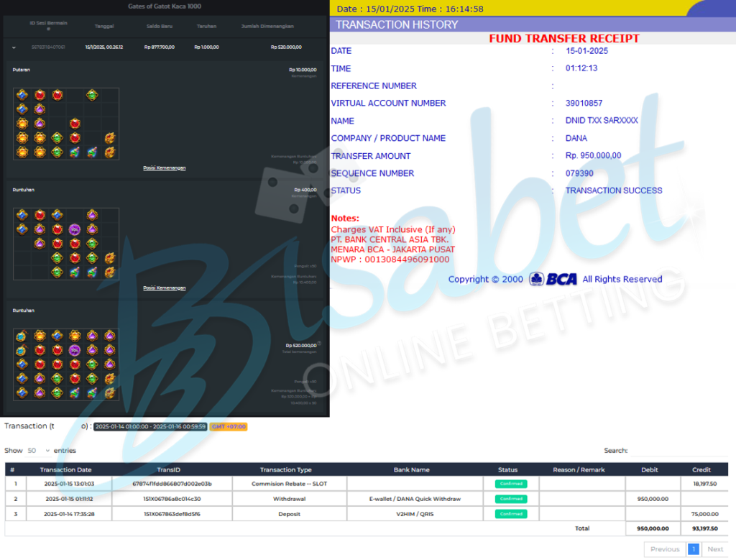Image resolution: width=736 pixels, height=560 pixels.
Task: Click the Search input field
Action: (678, 451)
